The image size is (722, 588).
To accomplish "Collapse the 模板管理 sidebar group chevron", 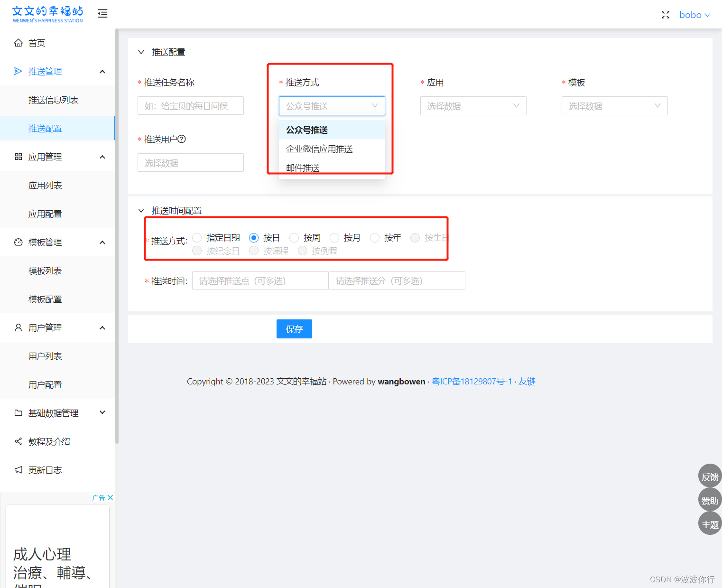I will tap(102, 242).
